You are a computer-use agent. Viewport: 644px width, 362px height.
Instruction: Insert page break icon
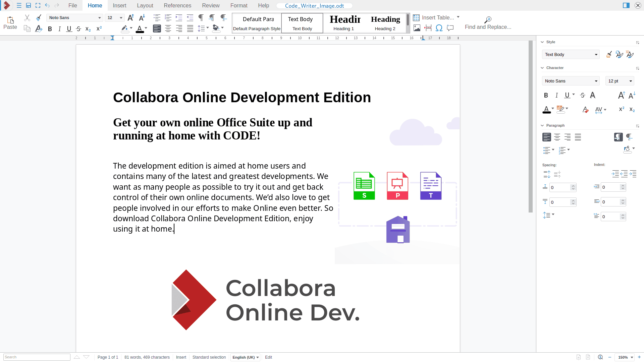pyautogui.click(x=428, y=28)
